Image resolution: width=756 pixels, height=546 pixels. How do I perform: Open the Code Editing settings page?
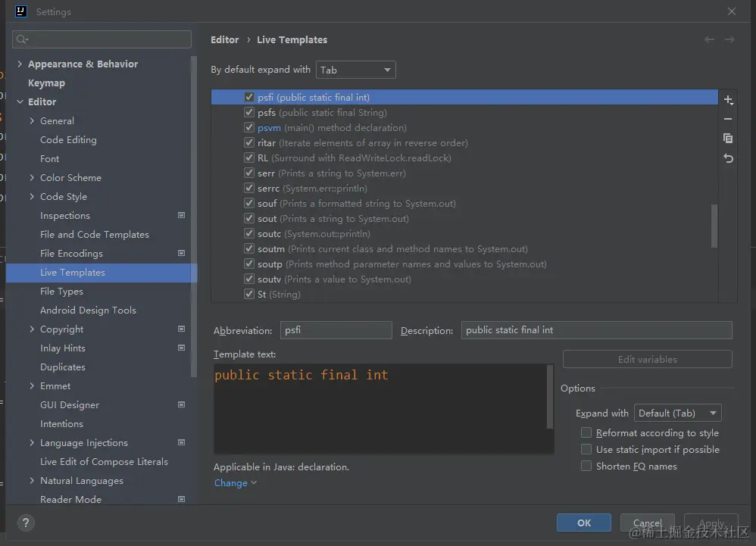[68, 140]
